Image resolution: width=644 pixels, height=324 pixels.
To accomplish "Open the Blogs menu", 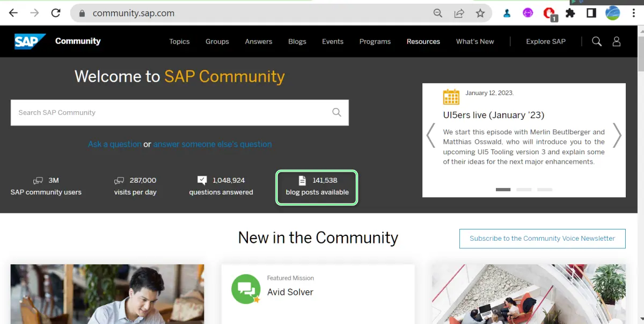I will [x=297, y=41].
